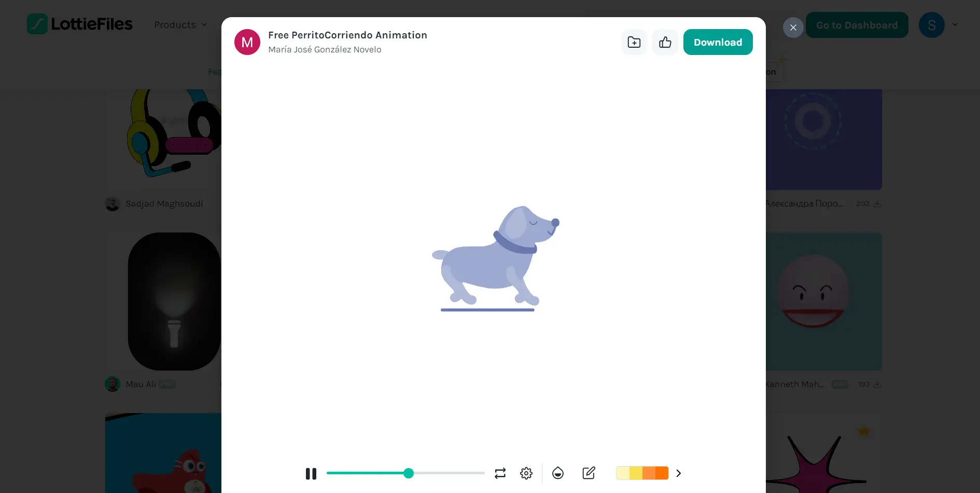Like the animation with thumbs-up icon
This screenshot has width=980, height=493.
click(665, 42)
